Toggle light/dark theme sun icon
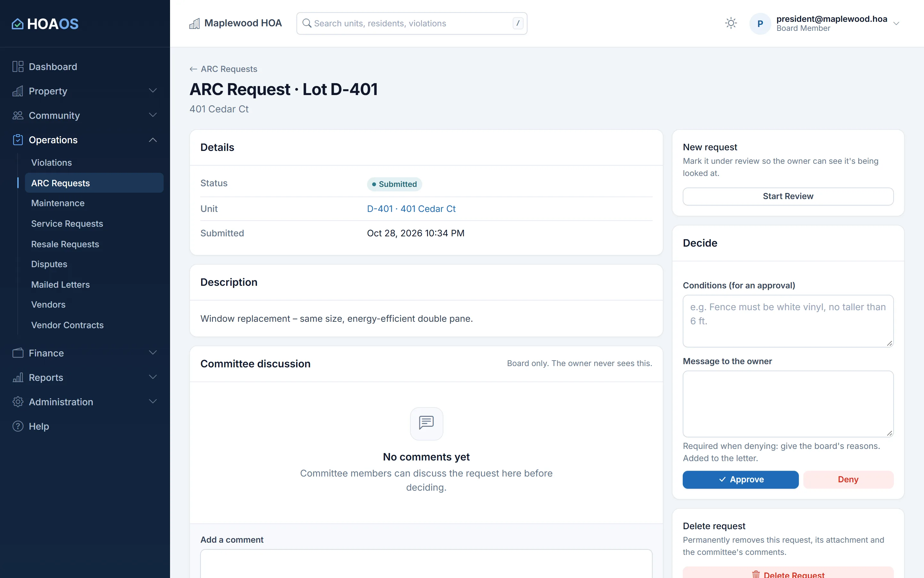This screenshot has height=578, width=924. pyautogui.click(x=731, y=23)
